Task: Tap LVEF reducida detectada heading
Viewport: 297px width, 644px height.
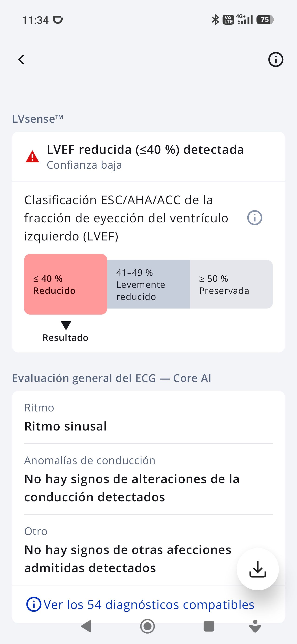Action: [x=145, y=150]
